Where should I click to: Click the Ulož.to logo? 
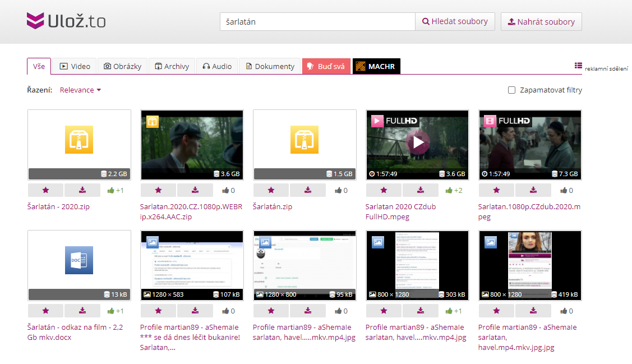[66, 21]
